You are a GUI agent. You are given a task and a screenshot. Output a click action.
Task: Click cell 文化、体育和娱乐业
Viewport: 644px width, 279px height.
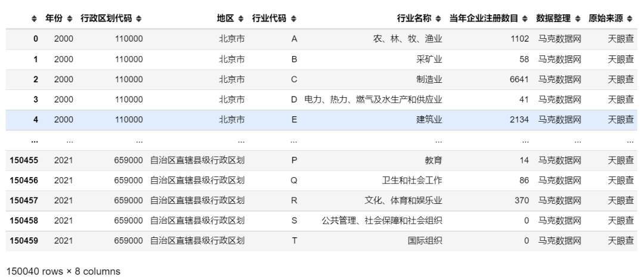pos(403,200)
